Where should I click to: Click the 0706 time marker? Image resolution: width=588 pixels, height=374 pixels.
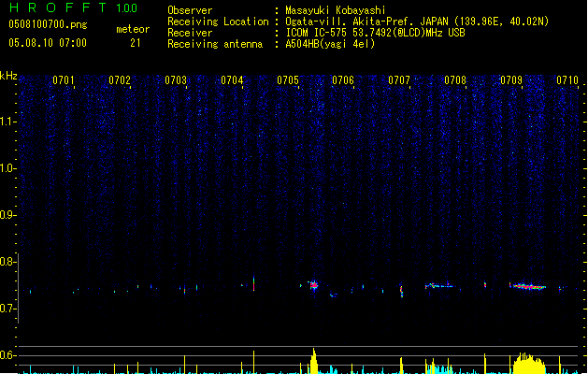pos(343,80)
